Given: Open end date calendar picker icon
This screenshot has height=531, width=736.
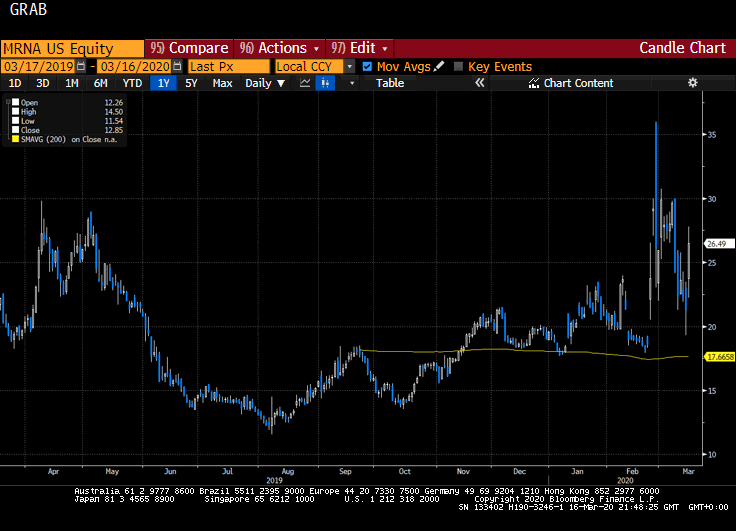Looking at the screenshot, I should (177, 66).
